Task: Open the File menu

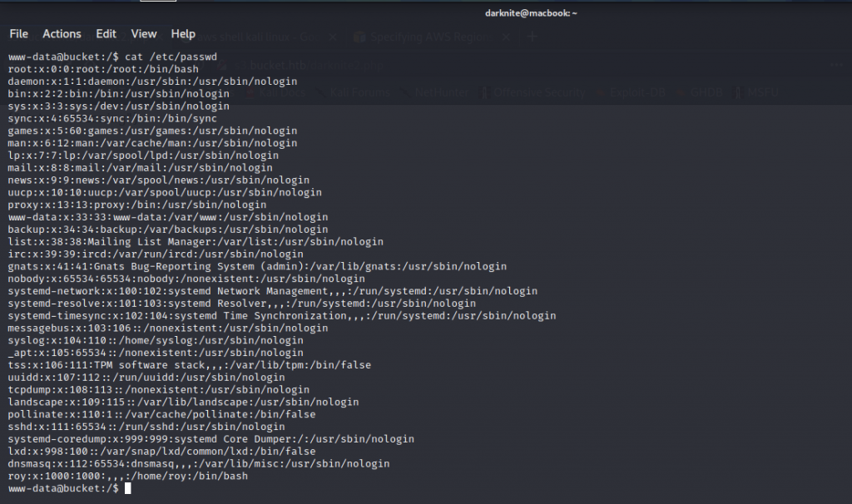Action: click(x=18, y=34)
